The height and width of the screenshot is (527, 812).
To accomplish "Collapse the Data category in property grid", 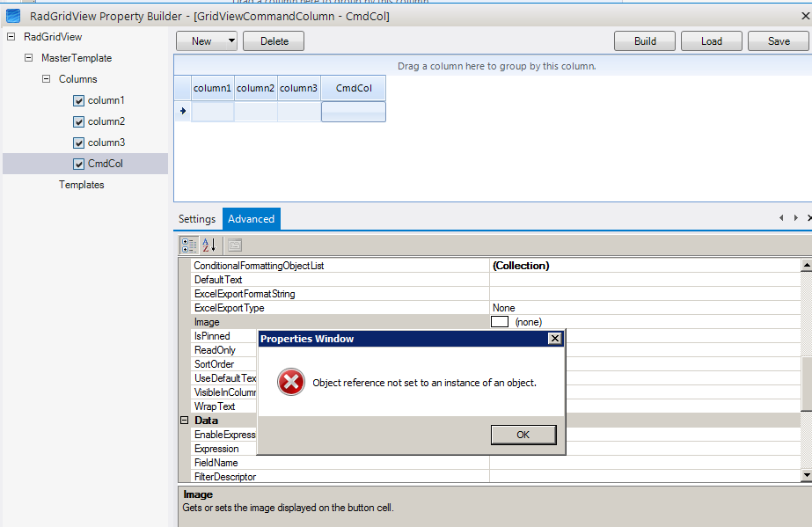I will click(x=185, y=421).
